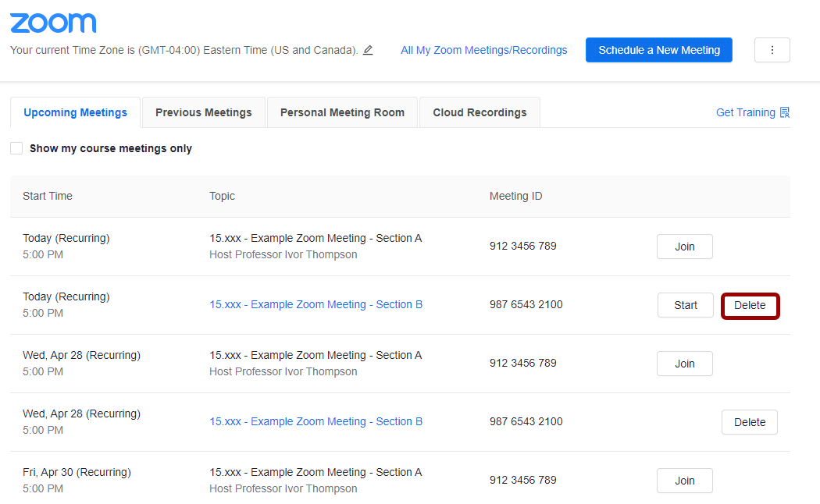Open today's Section B meeting topic link
The height and width of the screenshot is (504, 820).
(316, 304)
